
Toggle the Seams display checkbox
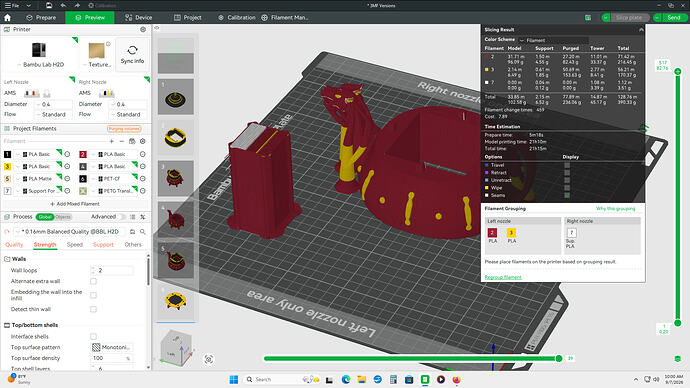pyautogui.click(x=567, y=195)
